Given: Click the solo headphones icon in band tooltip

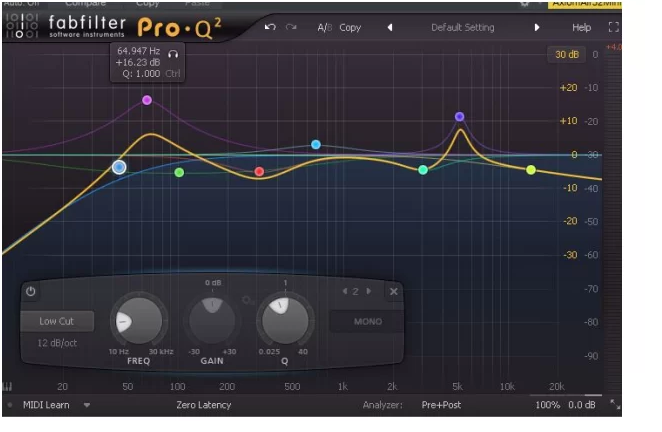Looking at the screenshot, I should pyautogui.click(x=173, y=54).
